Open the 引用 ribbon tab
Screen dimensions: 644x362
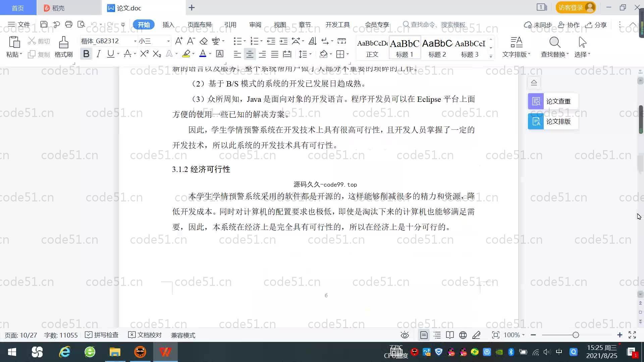[x=230, y=25]
